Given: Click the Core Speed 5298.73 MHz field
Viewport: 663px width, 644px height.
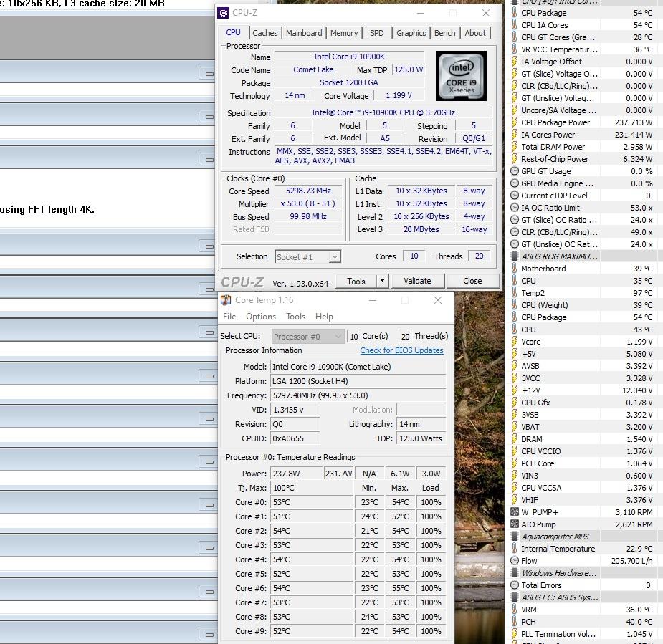Looking at the screenshot, I should pyautogui.click(x=308, y=191).
